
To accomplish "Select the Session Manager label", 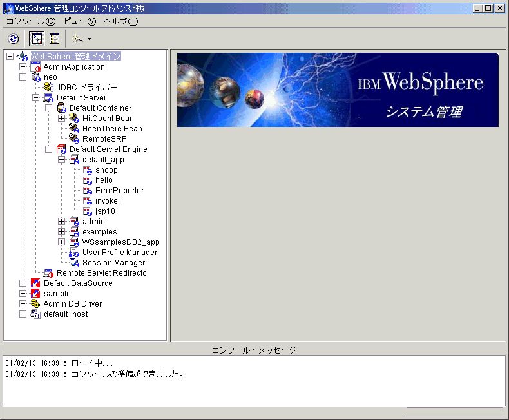I will point(113,263).
